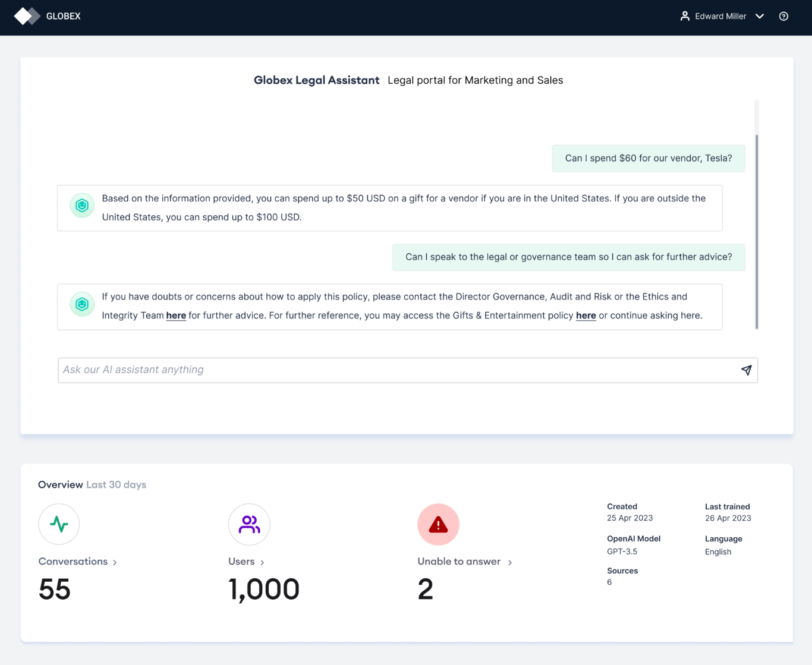This screenshot has width=812, height=665.
Task: Expand the Unable to answer chevron
Action: [x=510, y=562]
